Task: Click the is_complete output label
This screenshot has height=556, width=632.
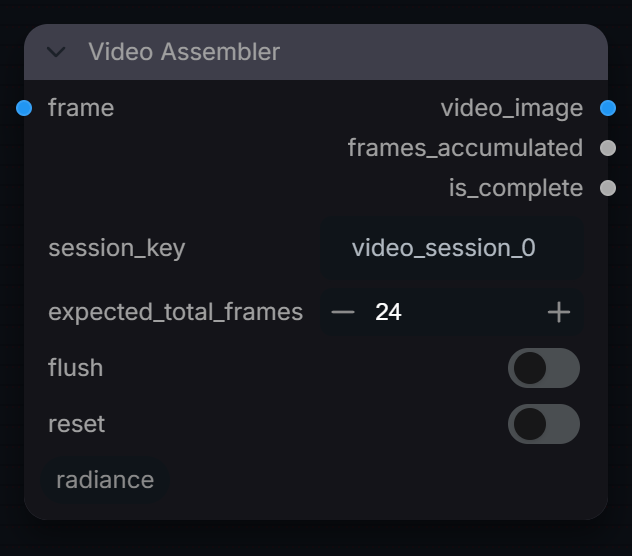Action: (516, 188)
